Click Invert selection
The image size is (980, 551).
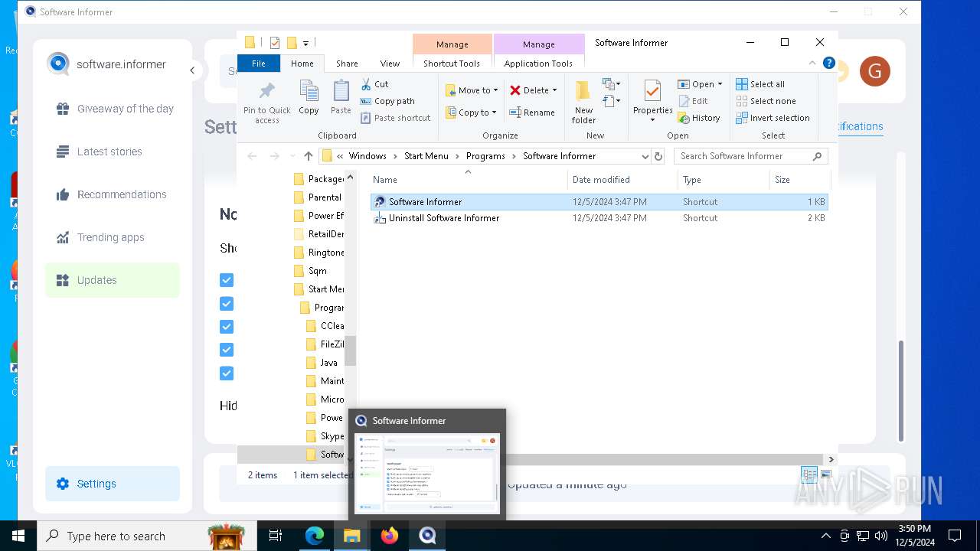pos(773,118)
